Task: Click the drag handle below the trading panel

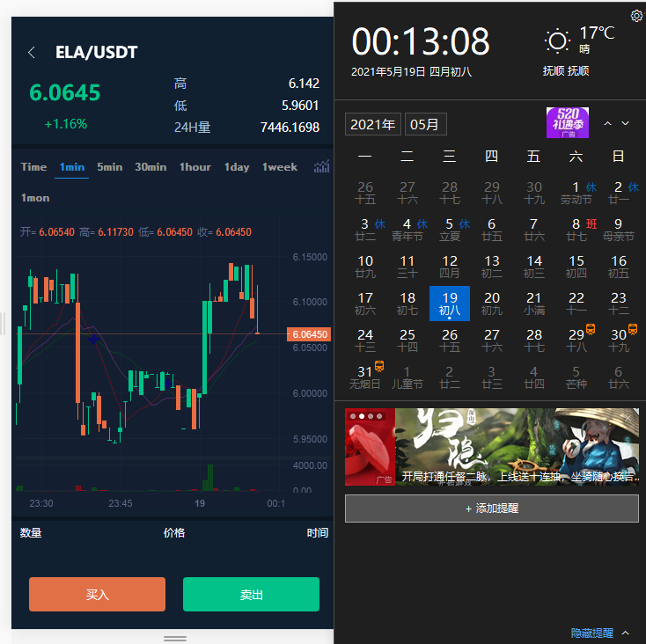Action: (x=175, y=637)
